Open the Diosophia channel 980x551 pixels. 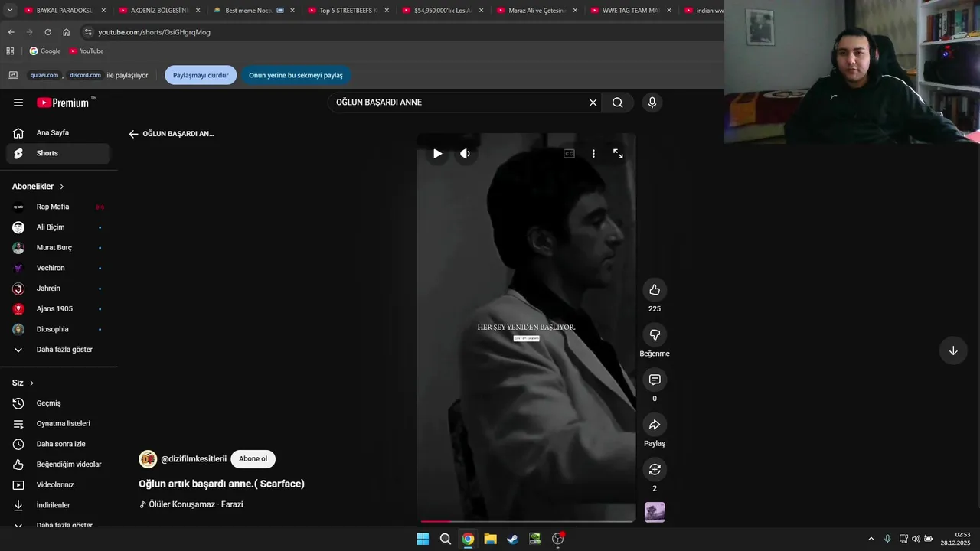point(58,329)
